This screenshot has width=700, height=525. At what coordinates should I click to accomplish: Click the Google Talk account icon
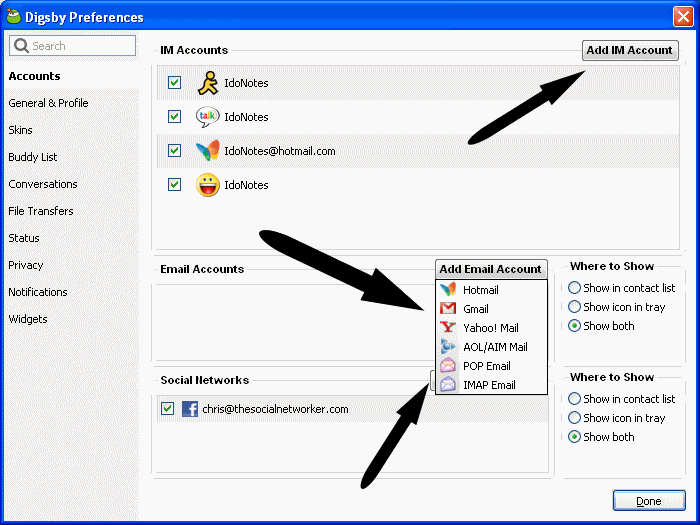208,117
